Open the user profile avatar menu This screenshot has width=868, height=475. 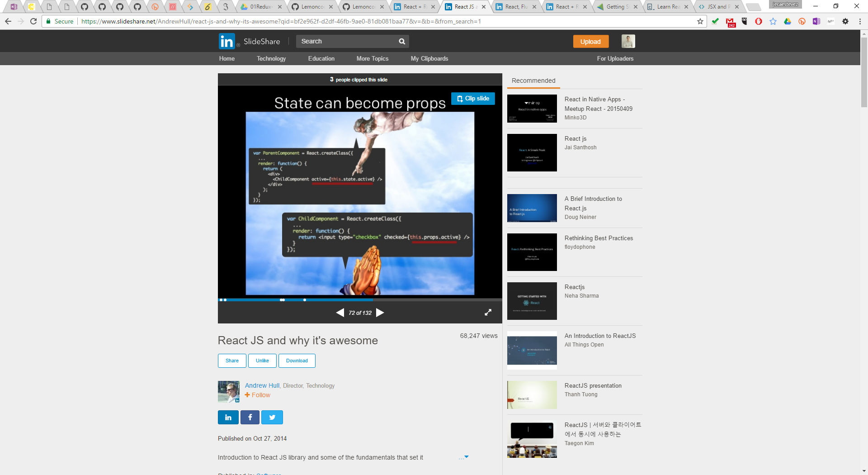click(628, 41)
